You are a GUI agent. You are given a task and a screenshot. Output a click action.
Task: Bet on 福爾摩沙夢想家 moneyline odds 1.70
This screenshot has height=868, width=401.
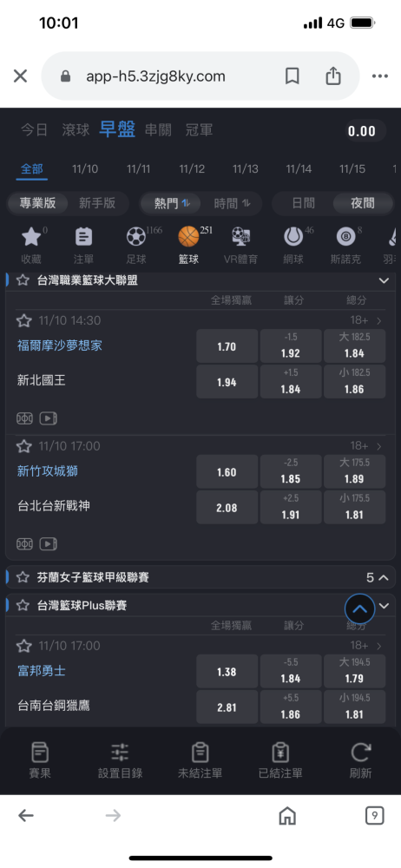tap(227, 346)
